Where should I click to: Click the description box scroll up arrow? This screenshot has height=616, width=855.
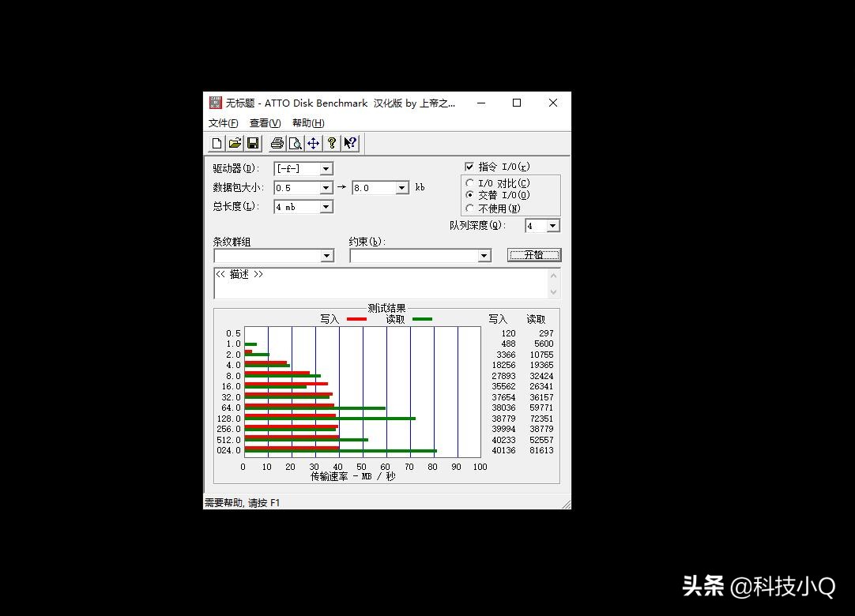pos(553,276)
